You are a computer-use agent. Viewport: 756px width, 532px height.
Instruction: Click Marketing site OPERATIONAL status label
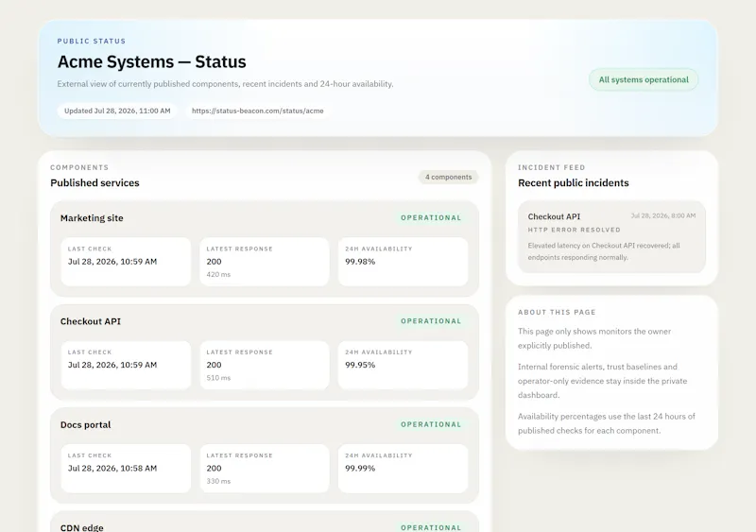click(x=431, y=218)
